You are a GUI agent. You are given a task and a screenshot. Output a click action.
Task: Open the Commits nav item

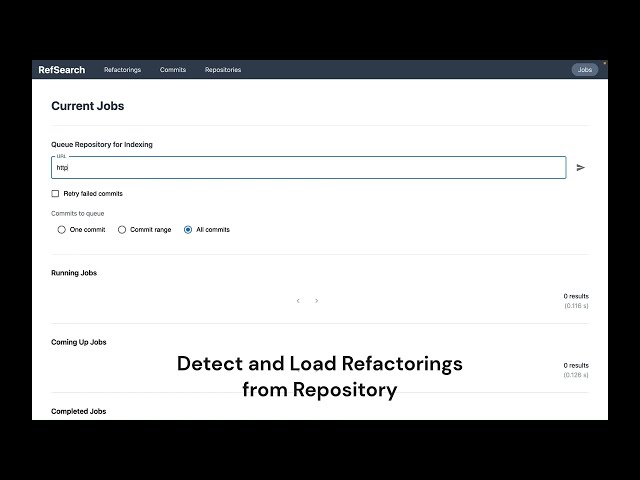(173, 70)
